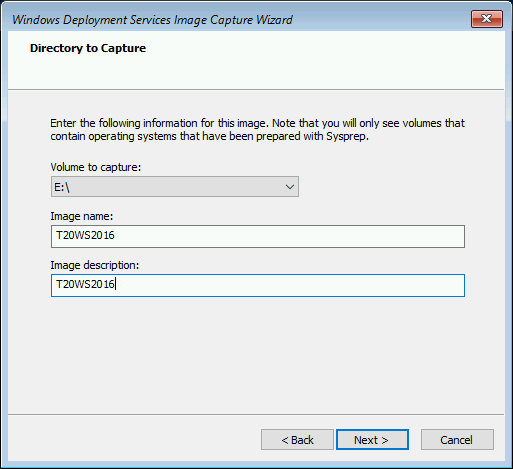Click the Image name label
The image size is (513, 469).
tap(82, 216)
